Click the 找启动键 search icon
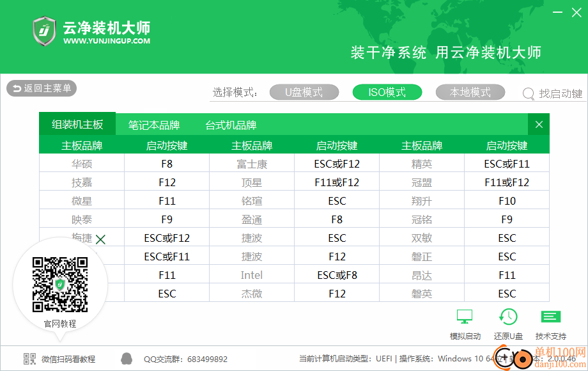The height and width of the screenshot is (371, 588). click(528, 93)
